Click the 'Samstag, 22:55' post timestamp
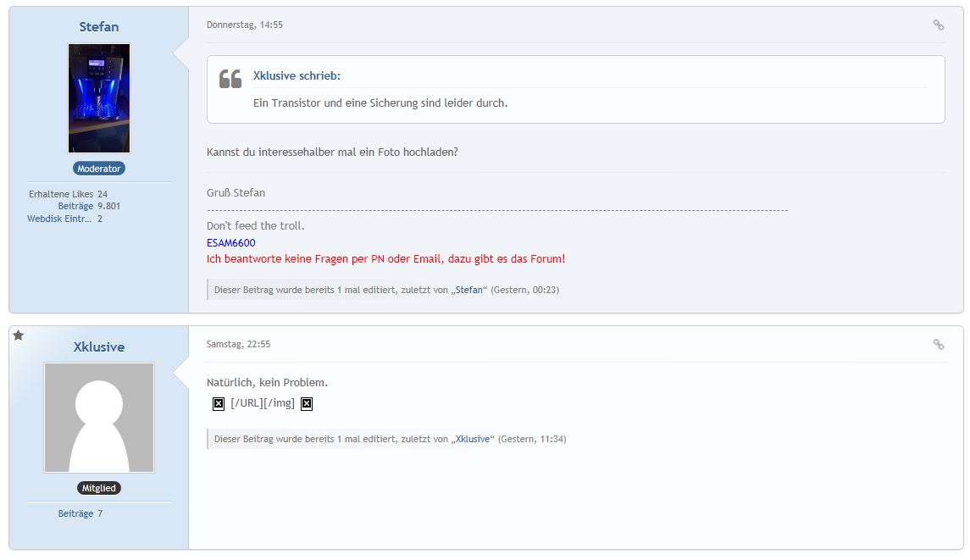Image resolution: width=970 pixels, height=560 pixels. (238, 345)
